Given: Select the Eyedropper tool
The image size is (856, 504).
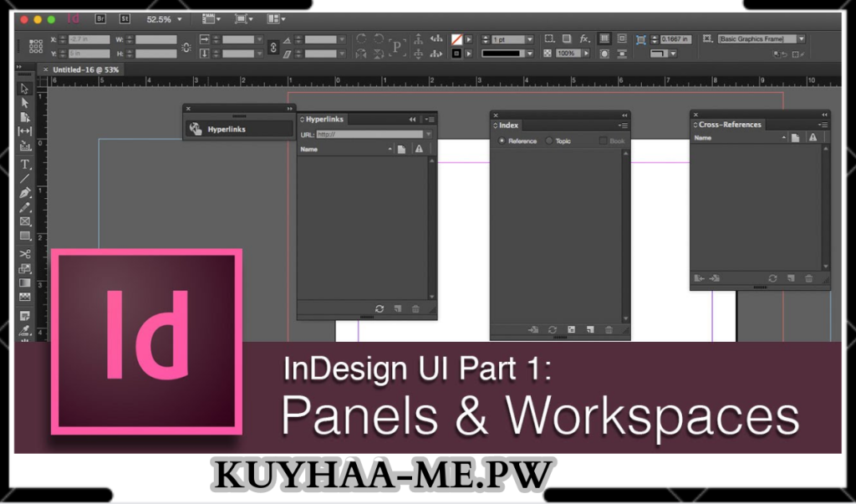Looking at the screenshot, I should pos(24,330).
